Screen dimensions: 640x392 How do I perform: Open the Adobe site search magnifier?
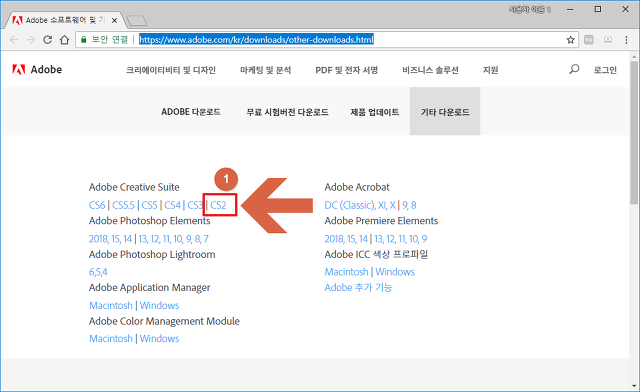pyautogui.click(x=574, y=69)
